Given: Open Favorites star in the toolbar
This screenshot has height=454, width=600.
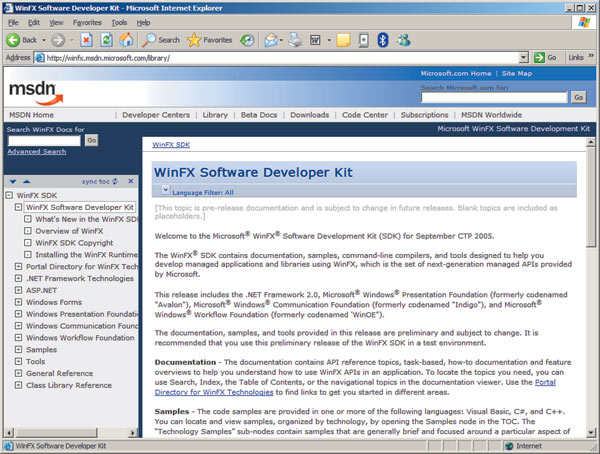Looking at the screenshot, I should click(x=209, y=40).
